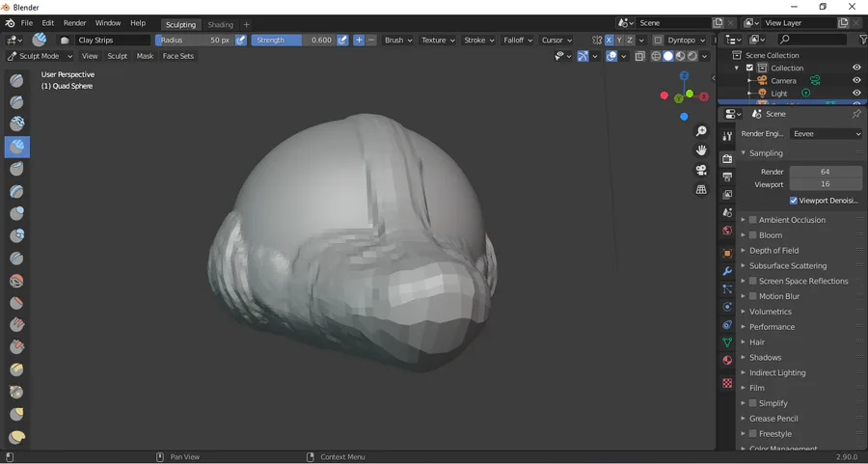
Task: Toggle Y axis symmetry
Action: [619, 40]
